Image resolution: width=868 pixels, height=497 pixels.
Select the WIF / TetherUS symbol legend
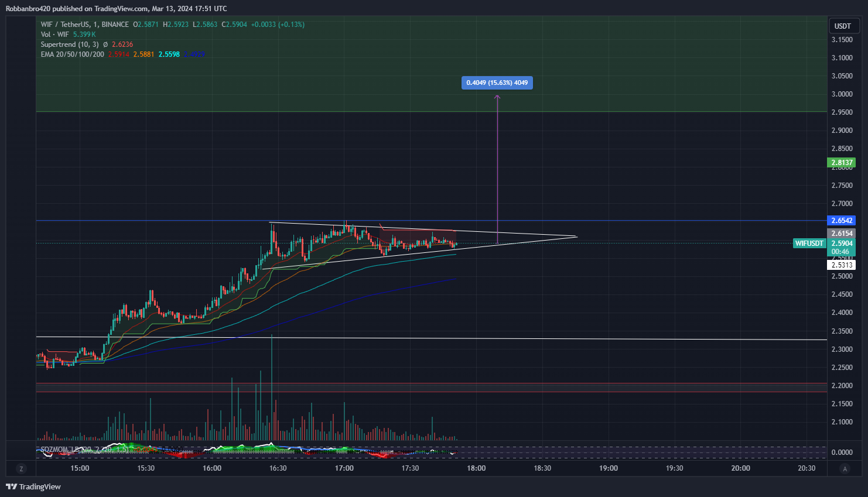coord(84,25)
